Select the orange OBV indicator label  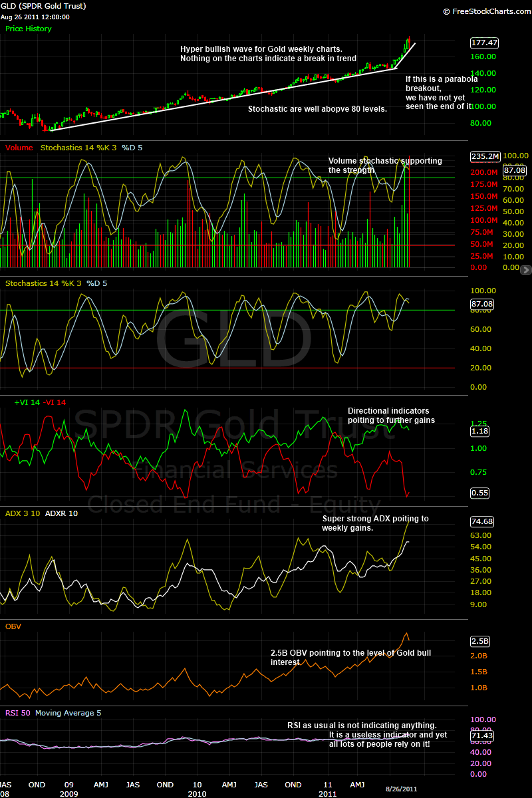[13, 626]
